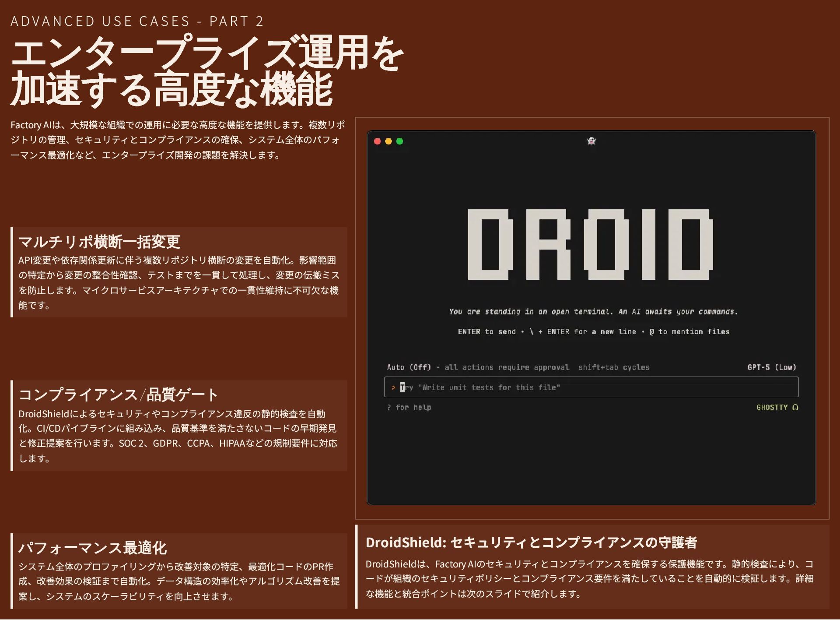Image resolution: width=840 pixels, height=620 pixels.
Task: Click the "shift+tab cycles" hint text
Action: pyautogui.click(x=613, y=367)
